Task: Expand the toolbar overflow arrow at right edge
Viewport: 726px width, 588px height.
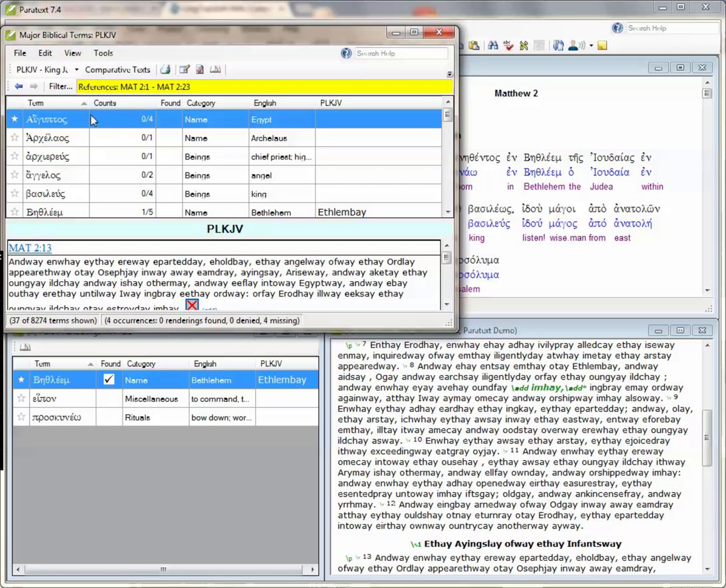Action: [x=449, y=74]
